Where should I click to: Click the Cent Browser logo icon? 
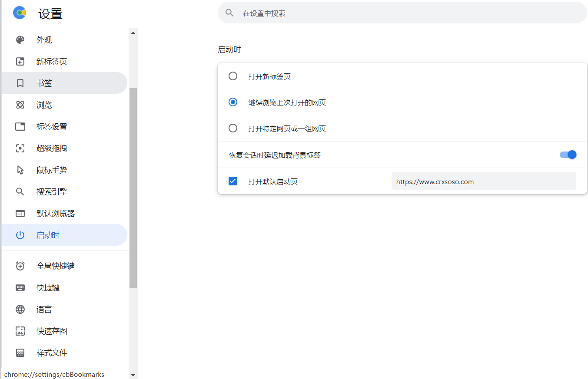point(20,13)
